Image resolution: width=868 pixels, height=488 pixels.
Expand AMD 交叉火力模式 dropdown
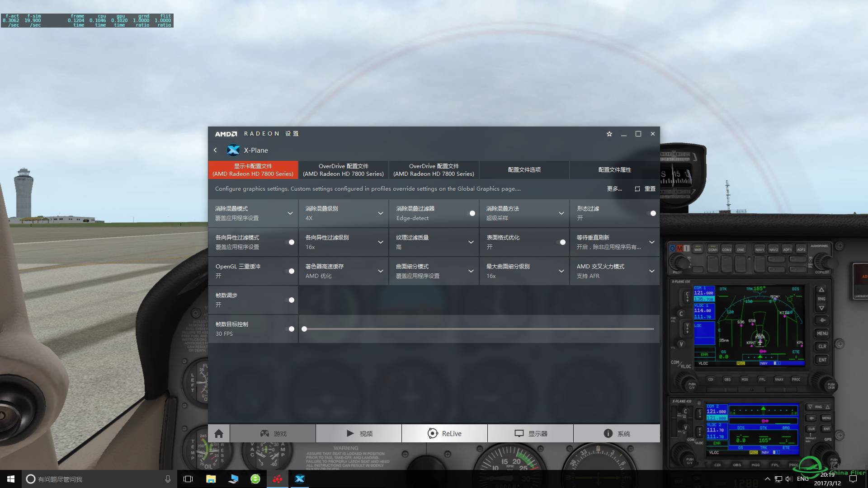coord(651,271)
